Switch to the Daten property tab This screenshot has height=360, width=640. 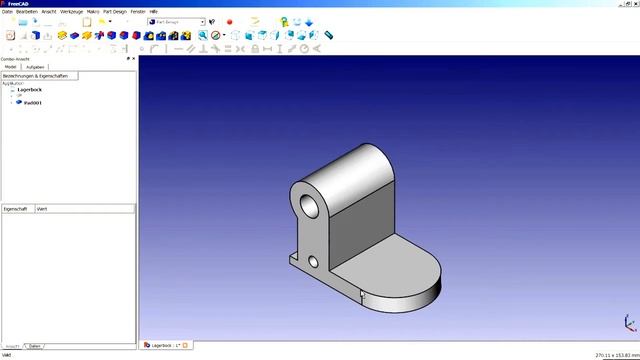[x=35, y=346]
